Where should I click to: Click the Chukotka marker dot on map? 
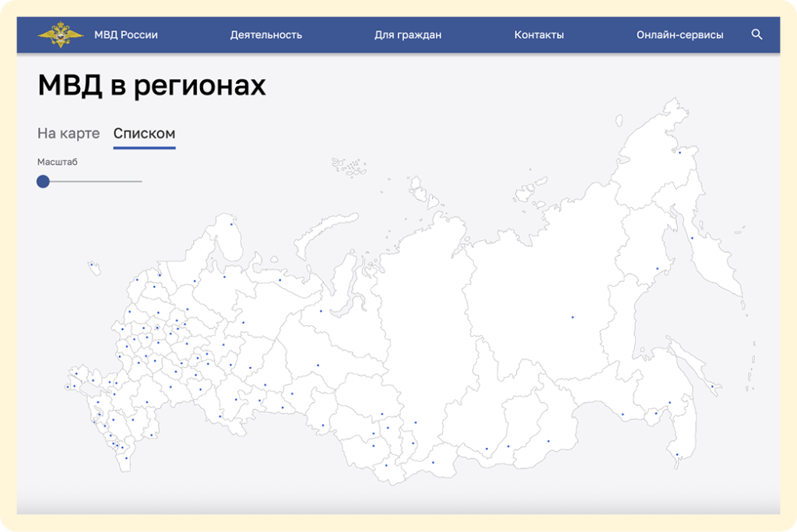click(679, 152)
